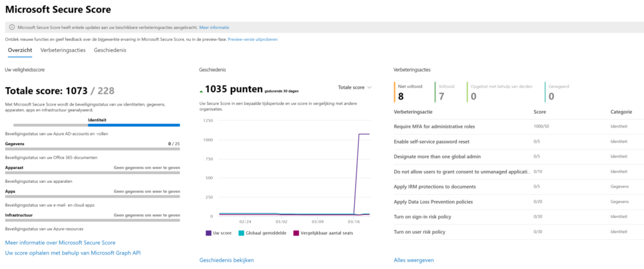Sort by the Score column header
The width and height of the screenshot is (644, 269).
click(x=540, y=112)
